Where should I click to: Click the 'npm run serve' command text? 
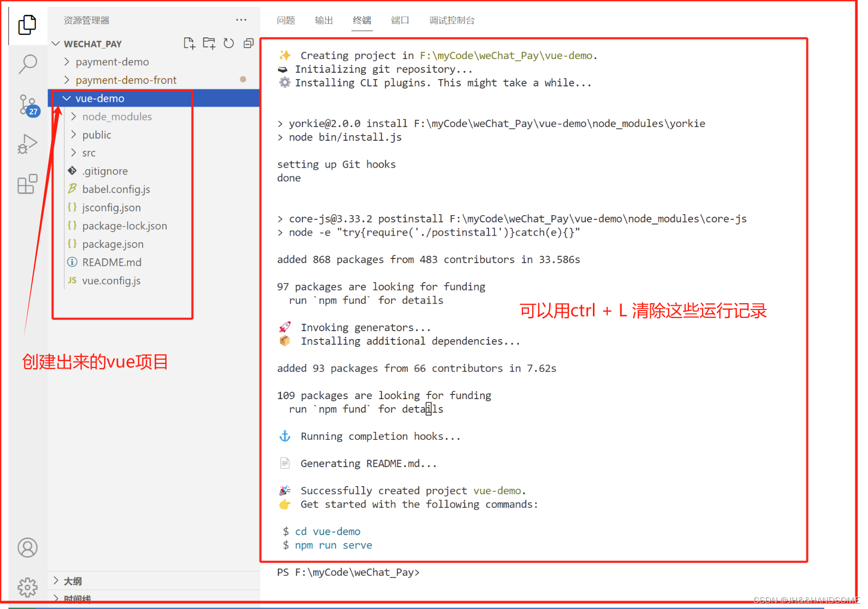point(334,545)
